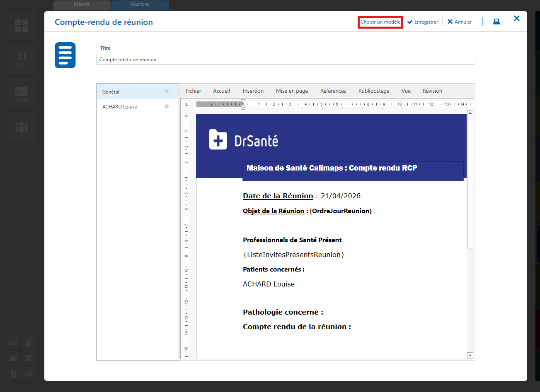Screen dimensions: 540x392
Task: Click the blue document icon beside title
Action: pyautogui.click(x=65, y=55)
